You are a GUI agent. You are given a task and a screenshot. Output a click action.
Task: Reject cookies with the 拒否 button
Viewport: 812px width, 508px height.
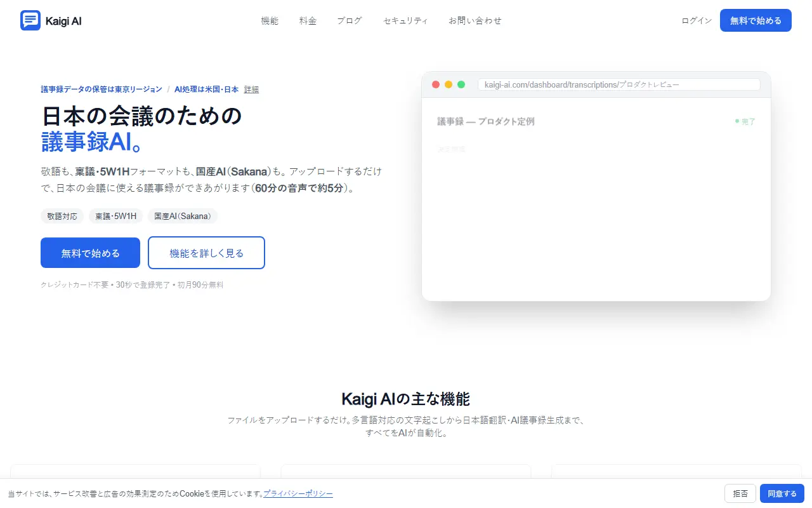740,493
